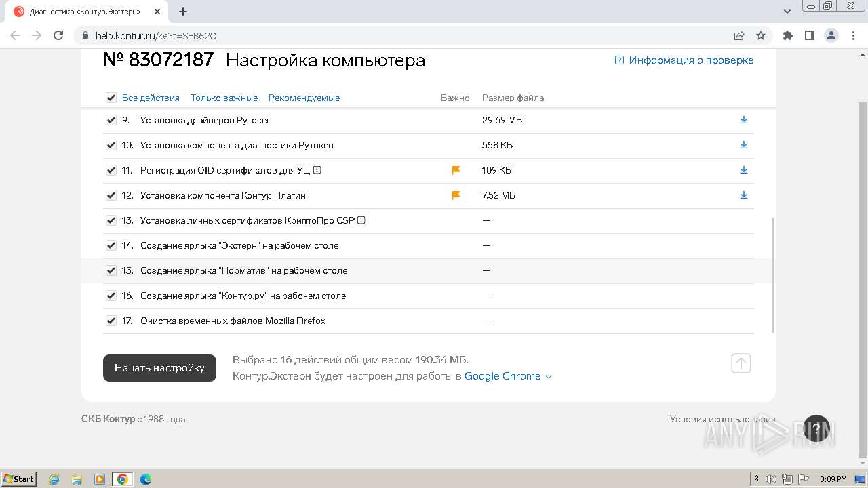
Task: Launch Internet Explorer from the taskbar
Action: click(54, 479)
